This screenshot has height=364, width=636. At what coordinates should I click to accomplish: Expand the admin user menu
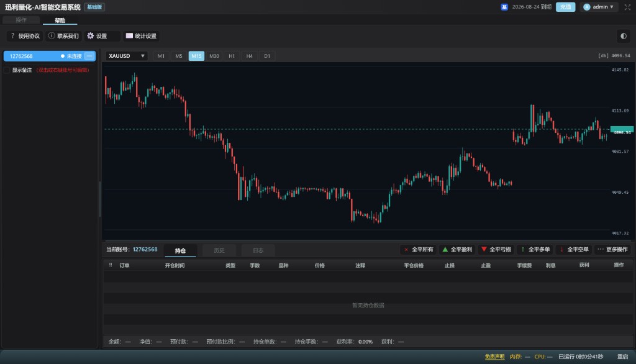pos(599,7)
